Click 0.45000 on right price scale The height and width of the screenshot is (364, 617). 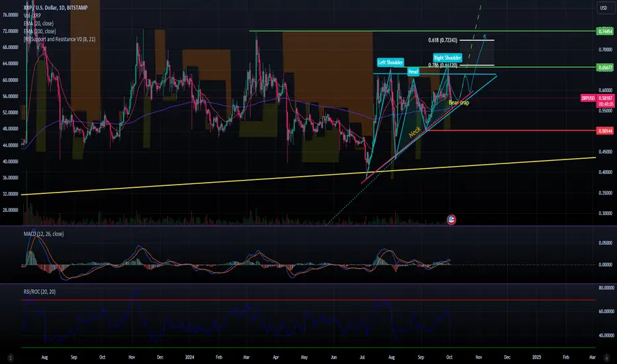pyautogui.click(x=605, y=152)
